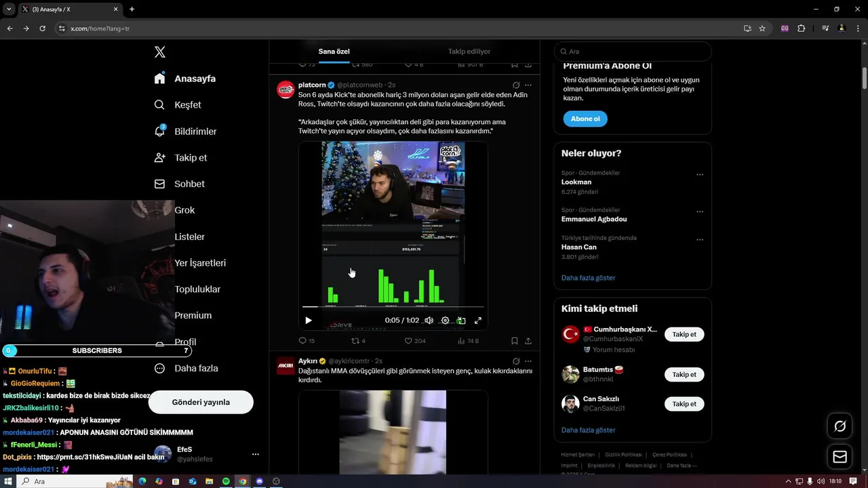
Task: Open platcorn profile avatar
Action: click(x=285, y=89)
